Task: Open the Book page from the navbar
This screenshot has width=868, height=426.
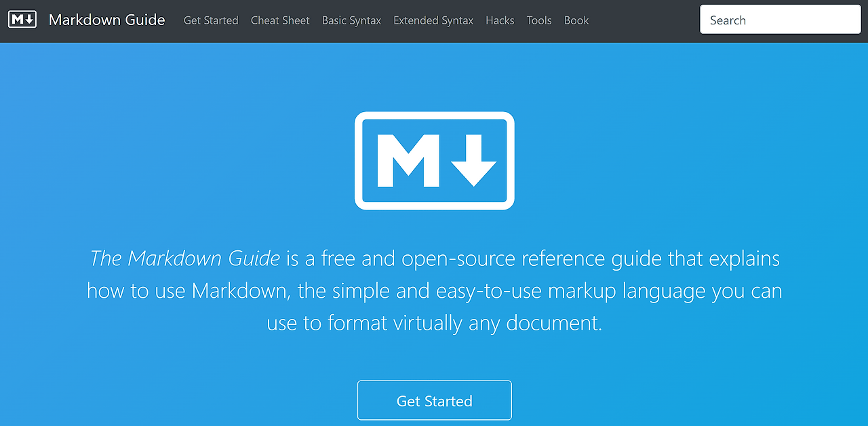Action: (576, 20)
